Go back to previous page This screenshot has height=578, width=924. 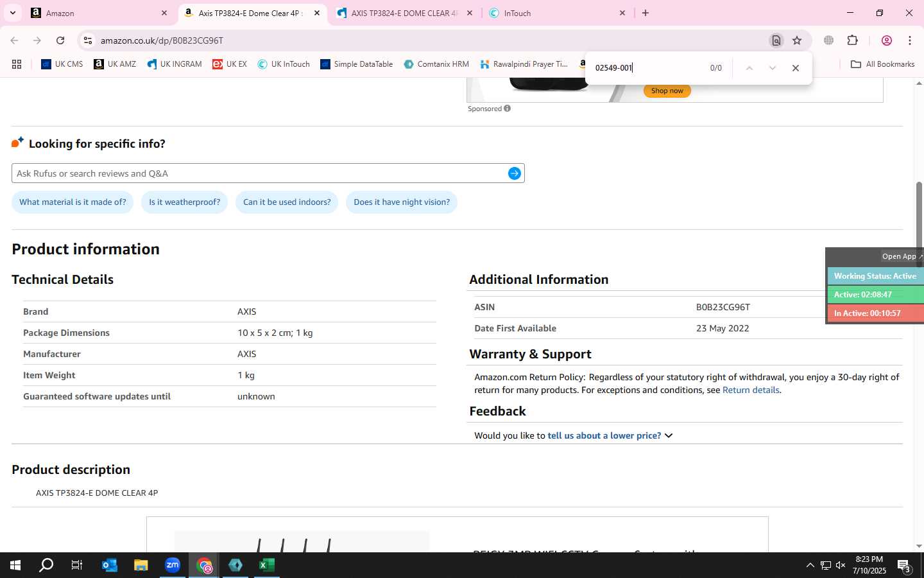click(x=14, y=40)
